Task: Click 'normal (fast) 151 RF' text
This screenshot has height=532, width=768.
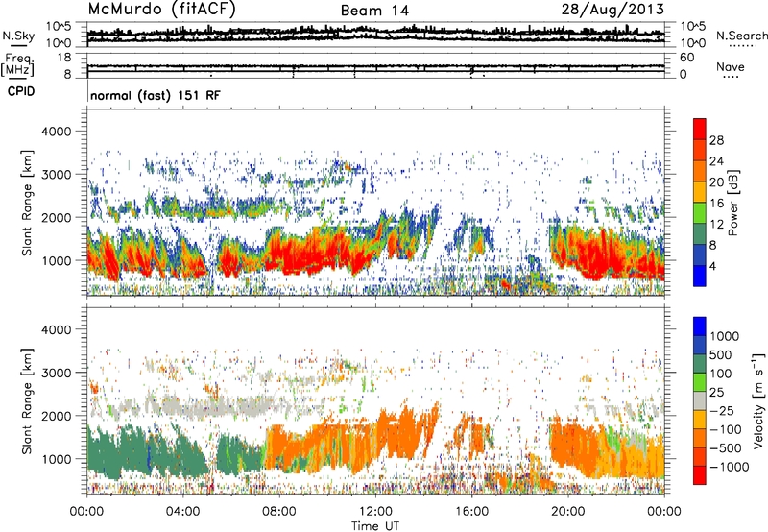Action: tap(156, 95)
